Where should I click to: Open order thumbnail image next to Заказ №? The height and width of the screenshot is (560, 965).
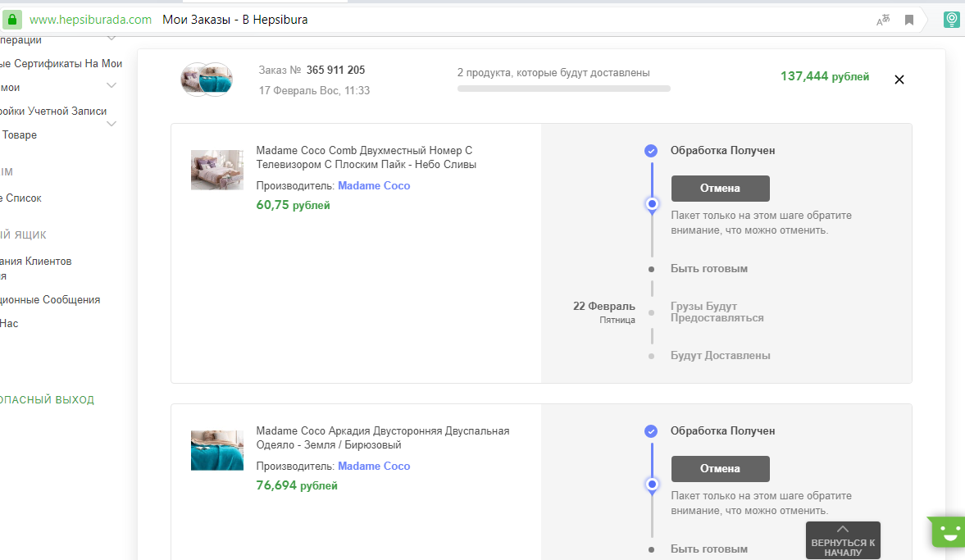pyautogui.click(x=207, y=80)
